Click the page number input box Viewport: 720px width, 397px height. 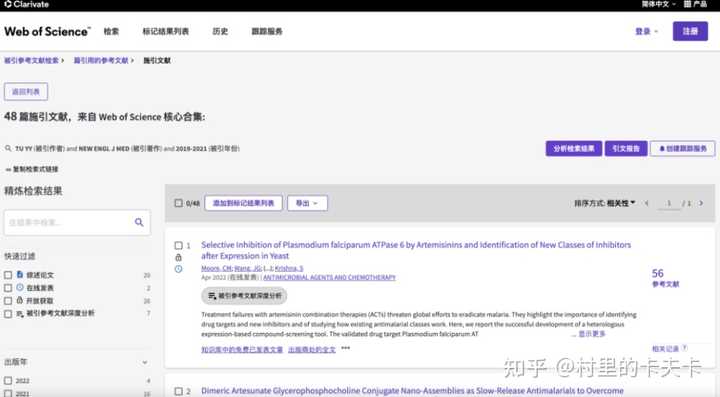[x=669, y=203]
